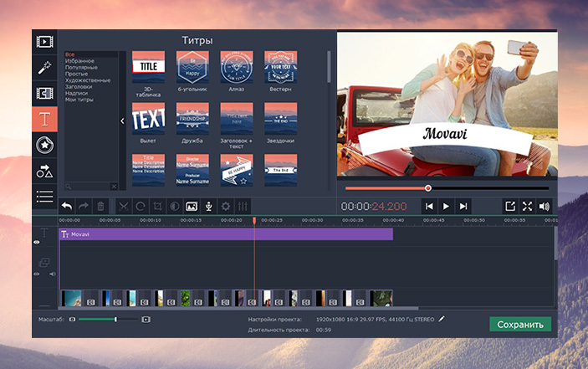Open the Import media tab in sidebar
588x369 pixels.
pos(44,41)
